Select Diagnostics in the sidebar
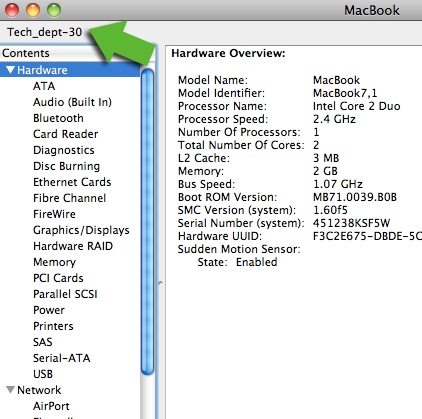This screenshot has width=422, height=419. click(64, 150)
